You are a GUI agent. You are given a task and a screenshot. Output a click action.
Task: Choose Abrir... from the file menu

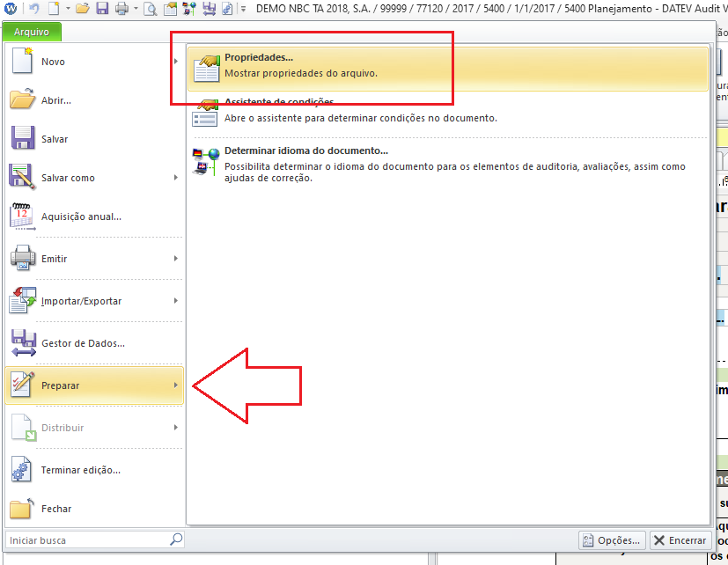coord(94,100)
